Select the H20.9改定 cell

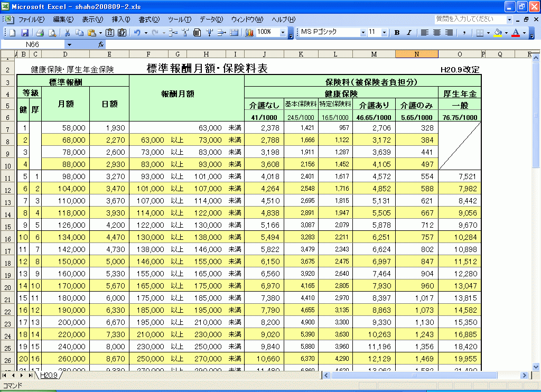point(460,69)
